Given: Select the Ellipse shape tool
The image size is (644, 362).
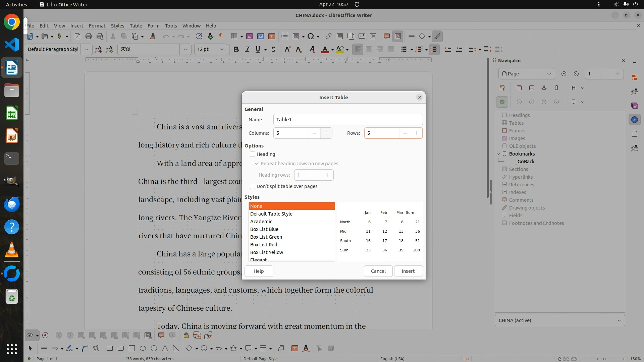Looking at the screenshot, I should 143,348.
